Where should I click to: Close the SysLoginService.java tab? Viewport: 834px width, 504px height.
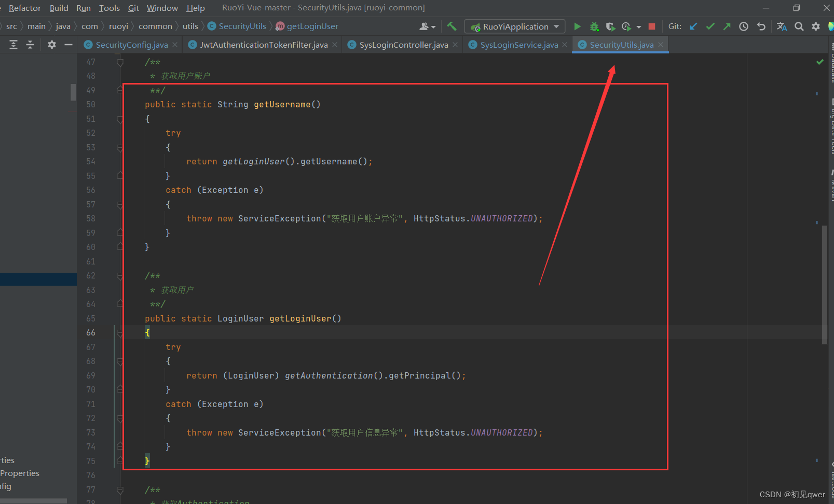tap(565, 45)
